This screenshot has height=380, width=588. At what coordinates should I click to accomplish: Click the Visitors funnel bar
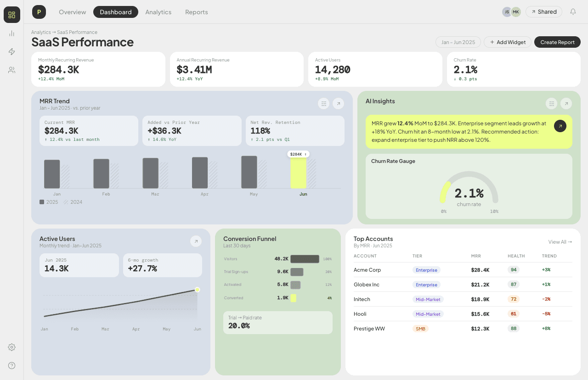[305, 259]
